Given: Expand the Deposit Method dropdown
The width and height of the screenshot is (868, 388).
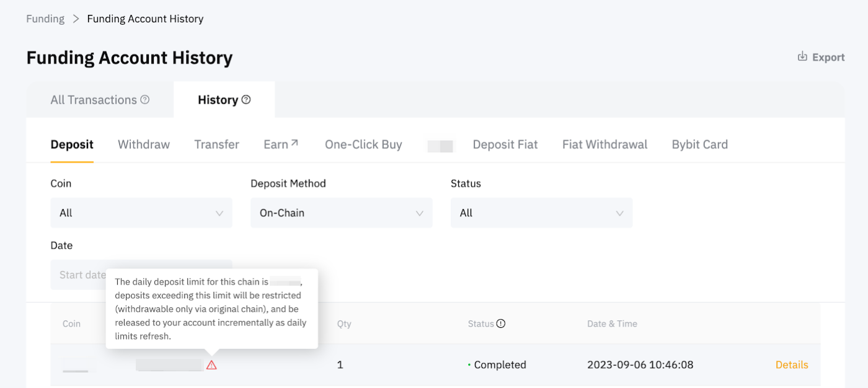Looking at the screenshot, I should pyautogui.click(x=341, y=213).
